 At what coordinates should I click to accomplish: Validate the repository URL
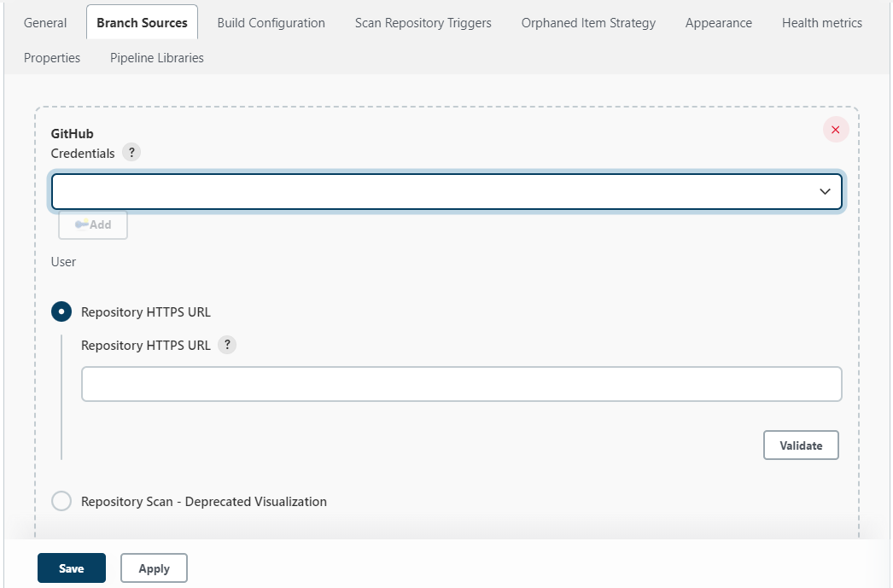click(x=801, y=445)
